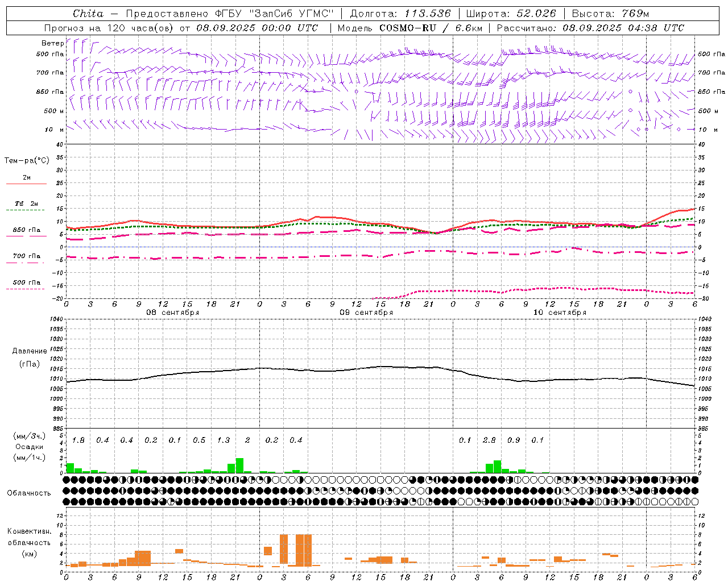Click the "0.5" precipitation total value

pyautogui.click(x=199, y=440)
